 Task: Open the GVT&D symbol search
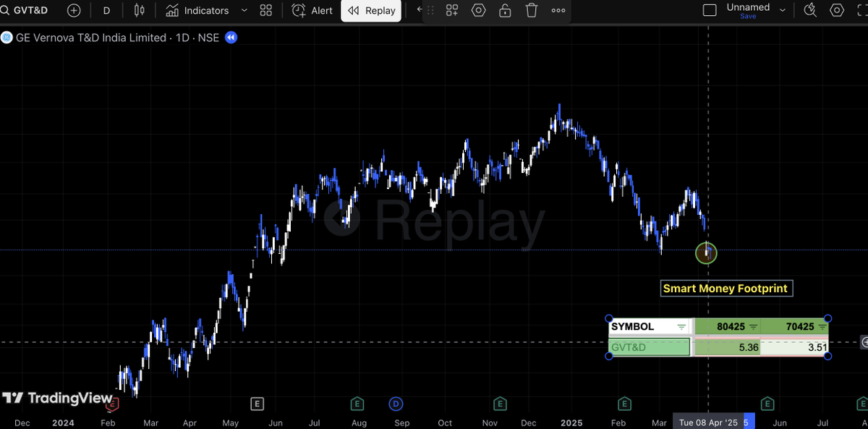coord(26,10)
